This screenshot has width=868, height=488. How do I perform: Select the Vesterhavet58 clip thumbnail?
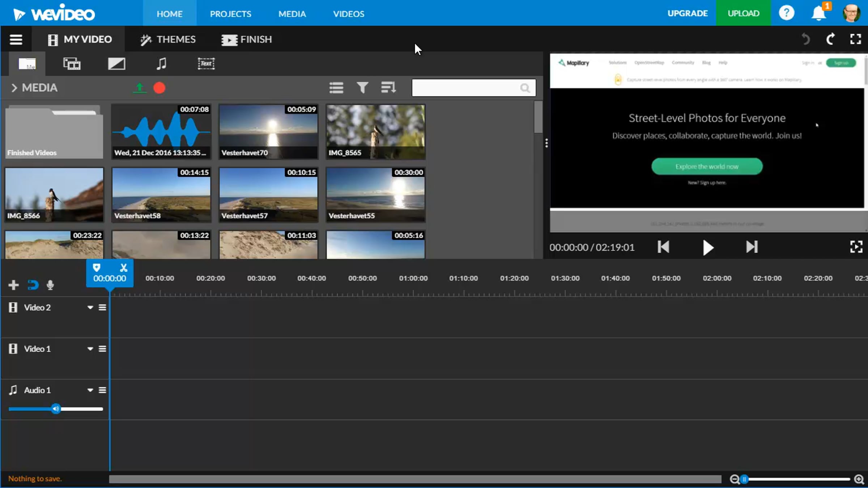click(x=161, y=194)
